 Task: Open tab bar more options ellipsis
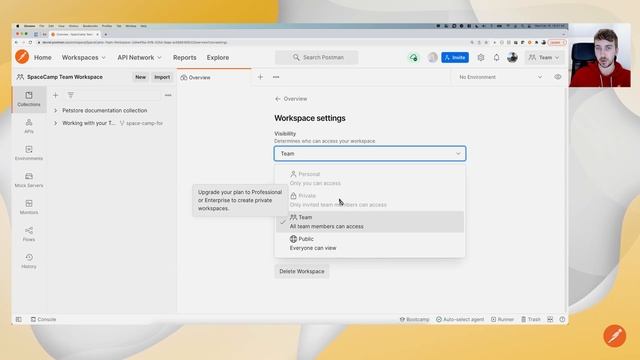coord(276,77)
